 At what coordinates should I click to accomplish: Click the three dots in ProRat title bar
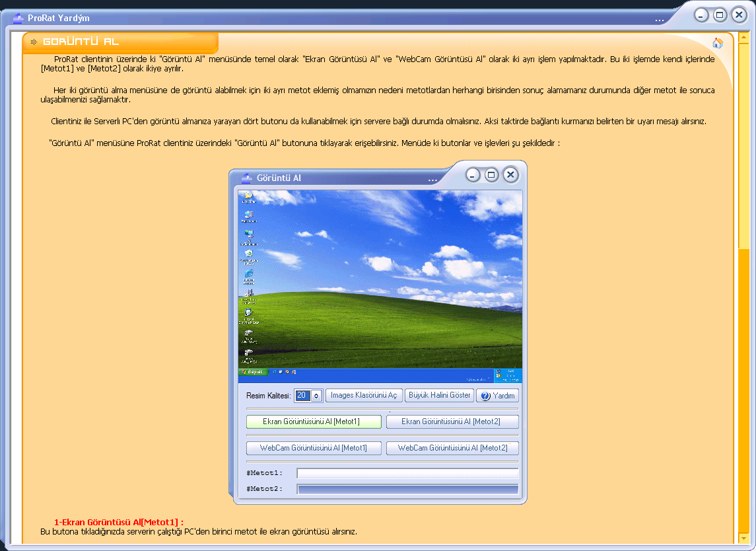tap(660, 20)
